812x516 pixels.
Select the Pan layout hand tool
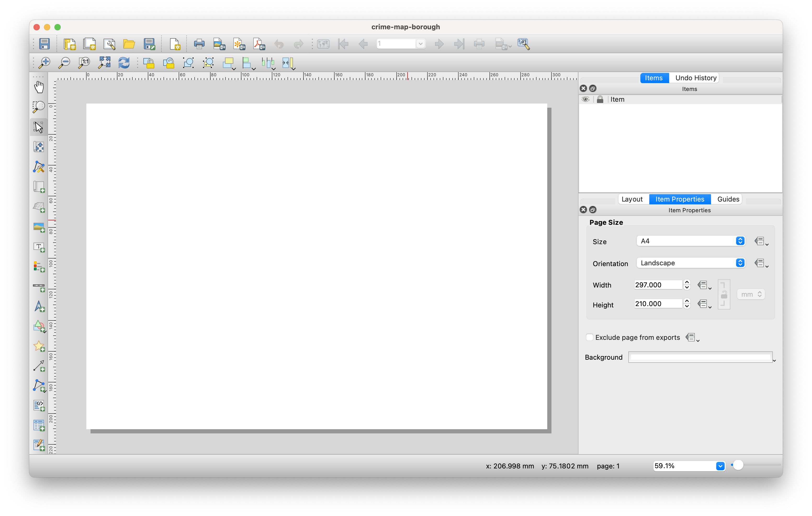coord(39,87)
